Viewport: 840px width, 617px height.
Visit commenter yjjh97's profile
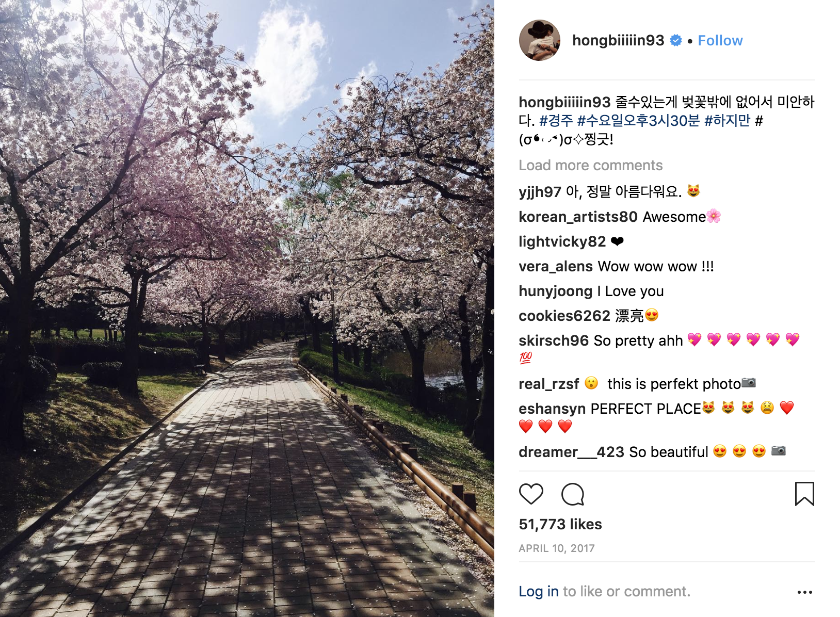coord(540,192)
